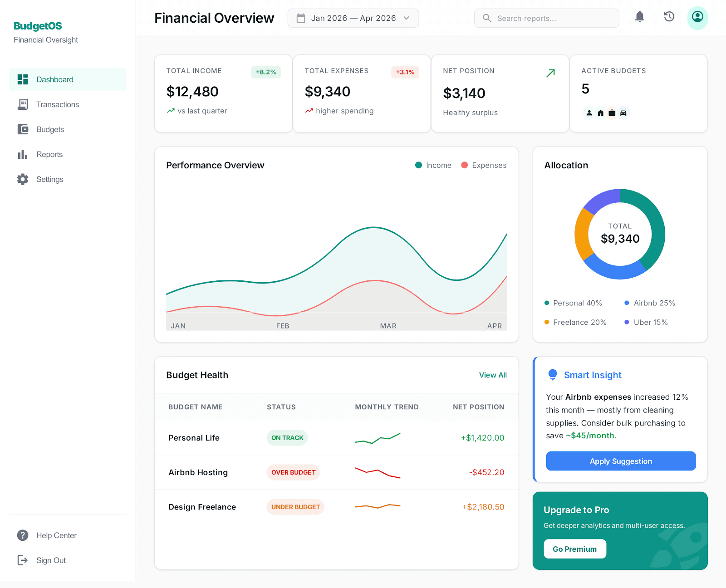Image resolution: width=726 pixels, height=588 pixels.
Task: Toggle Personal 40% in allocation legend
Action: 573,303
